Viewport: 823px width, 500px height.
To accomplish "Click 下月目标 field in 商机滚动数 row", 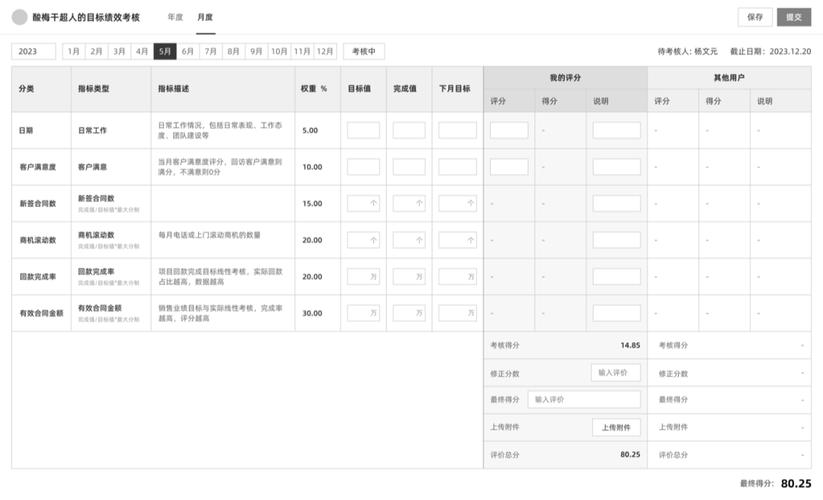I will pyautogui.click(x=458, y=240).
